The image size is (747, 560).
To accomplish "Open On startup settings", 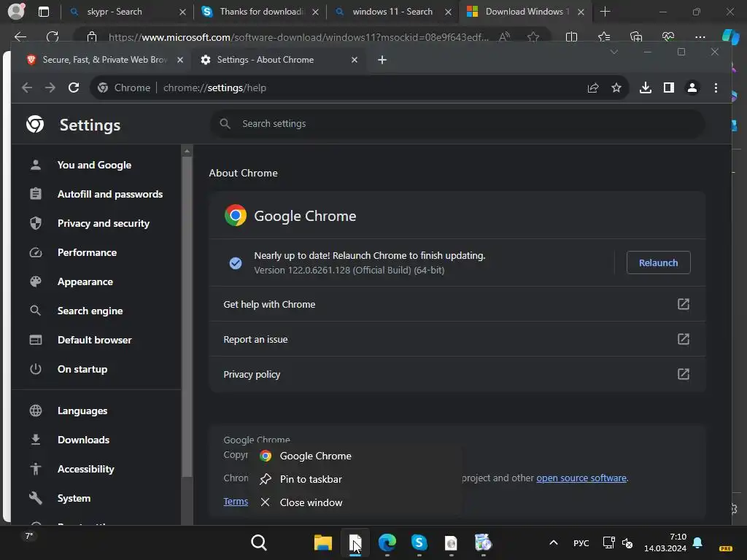I will click(x=82, y=368).
